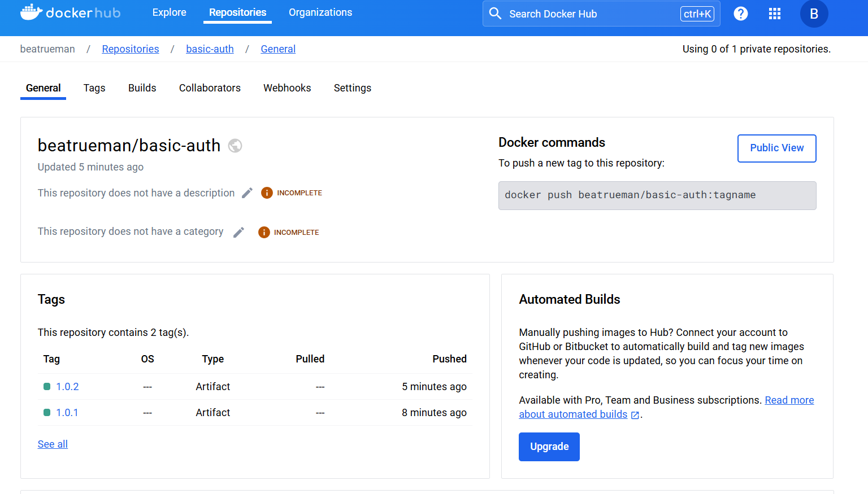The image size is (868, 494).
Task: Focus the Search Docker Hub field
Action: click(x=588, y=14)
